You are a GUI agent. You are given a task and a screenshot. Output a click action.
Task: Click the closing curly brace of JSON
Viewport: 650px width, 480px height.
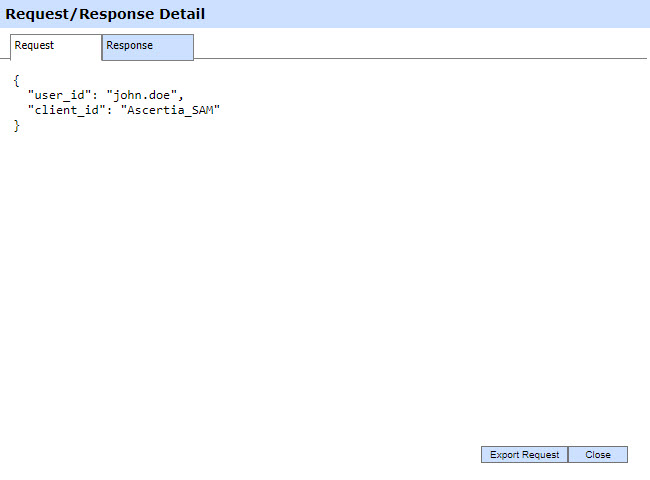pyautogui.click(x=17, y=125)
